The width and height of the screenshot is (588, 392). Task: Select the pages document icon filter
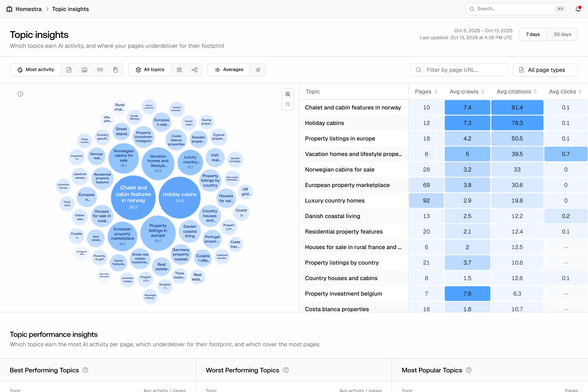(x=69, y=70)
